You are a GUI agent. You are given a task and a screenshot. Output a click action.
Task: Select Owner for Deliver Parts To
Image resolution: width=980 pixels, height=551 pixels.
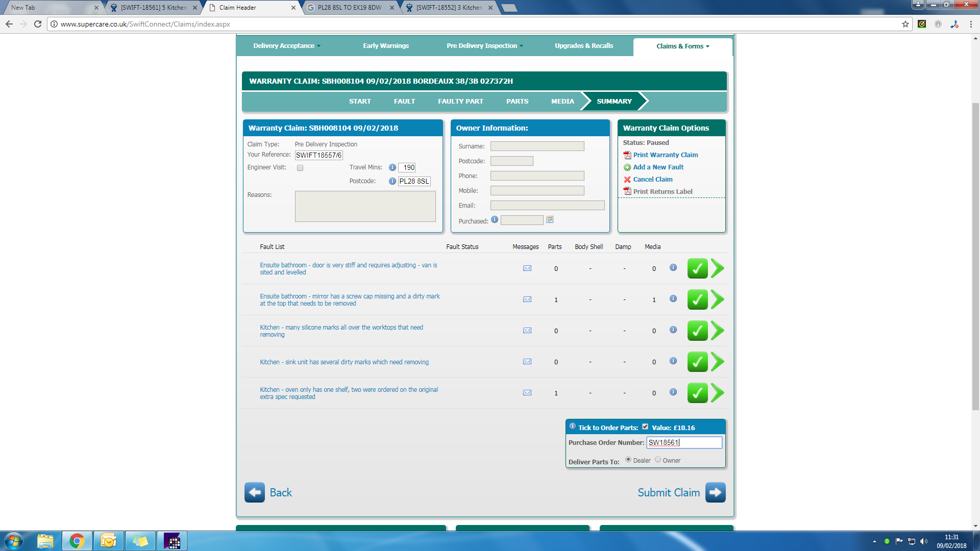click(658, 460)
